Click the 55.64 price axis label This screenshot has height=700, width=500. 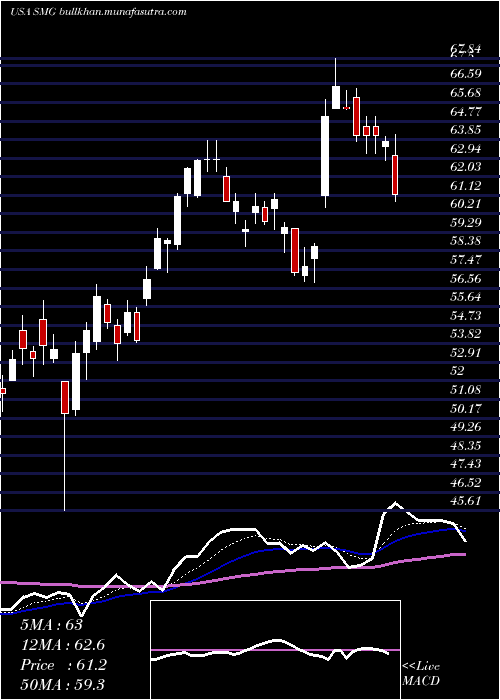[466, 297]
